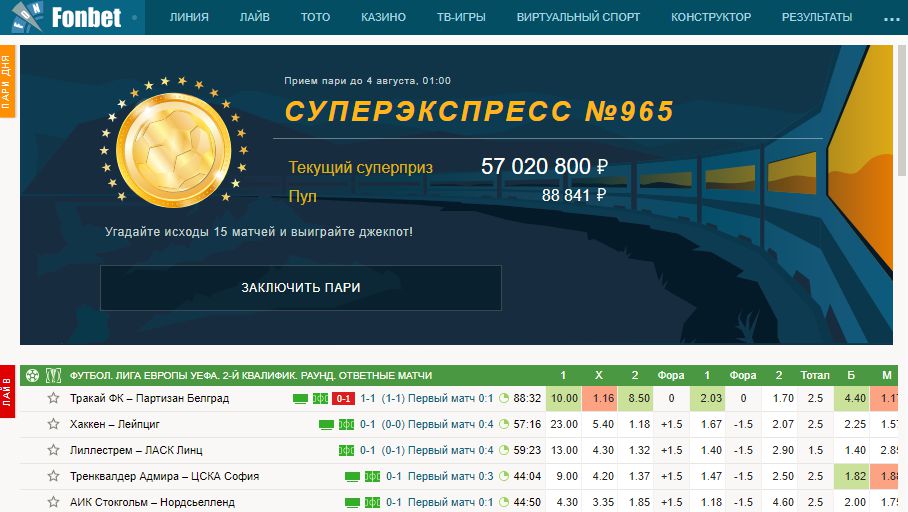Screen dimensions: 908x512
Task: Favorite the АИК Стокгольм – Нордсьелленд match
Action: coord(53,502)
